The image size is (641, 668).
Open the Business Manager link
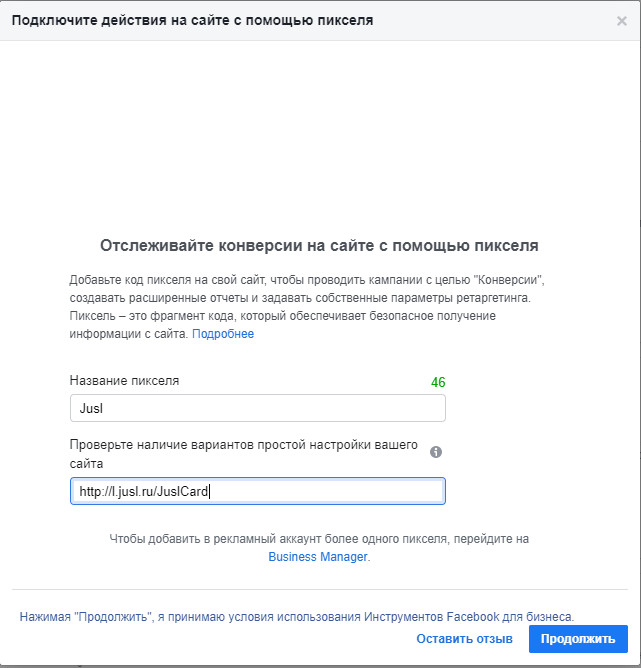[x=318, y=557]
